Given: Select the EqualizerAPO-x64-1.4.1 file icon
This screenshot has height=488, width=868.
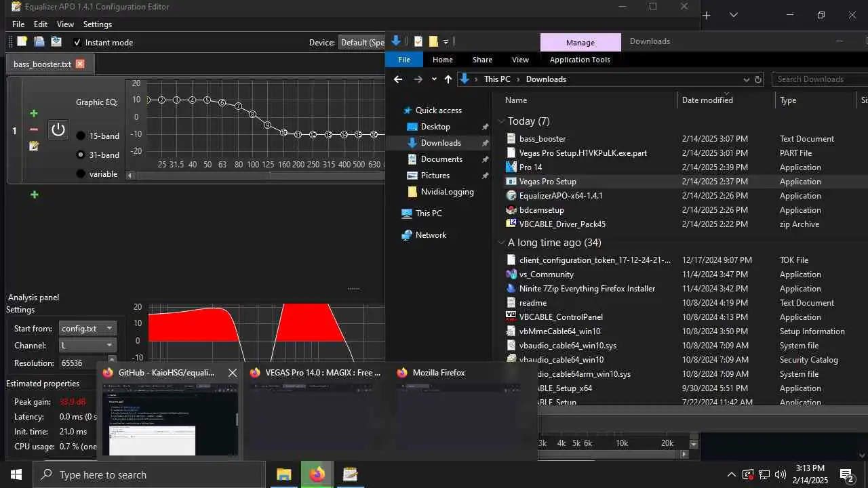Looking at the screenshot, I should pos(511,196).
